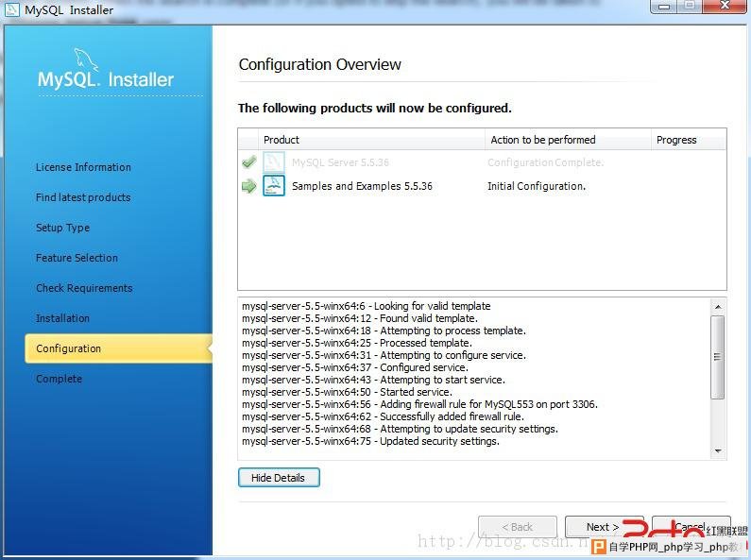
Task: Click the Cancel button
Action: (691, 527)
